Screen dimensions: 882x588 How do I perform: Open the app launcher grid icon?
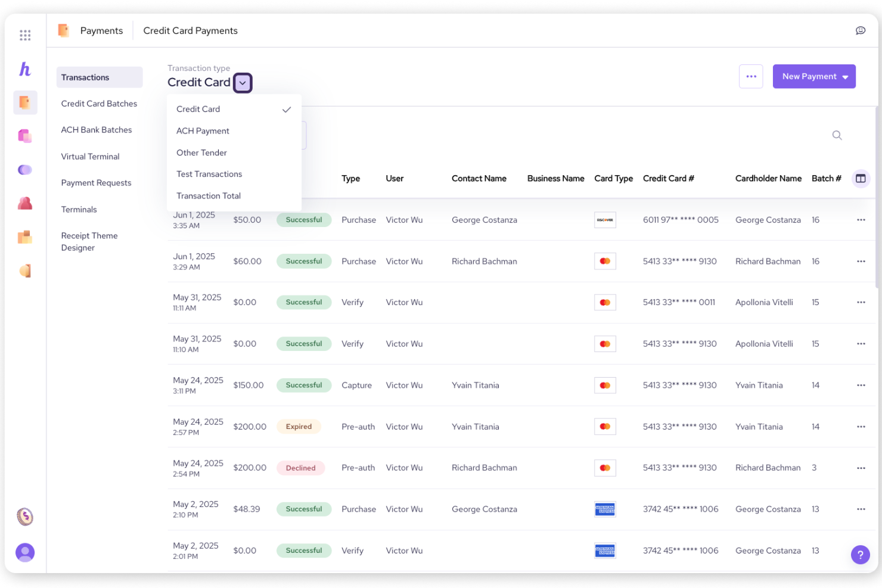(25, 35)
